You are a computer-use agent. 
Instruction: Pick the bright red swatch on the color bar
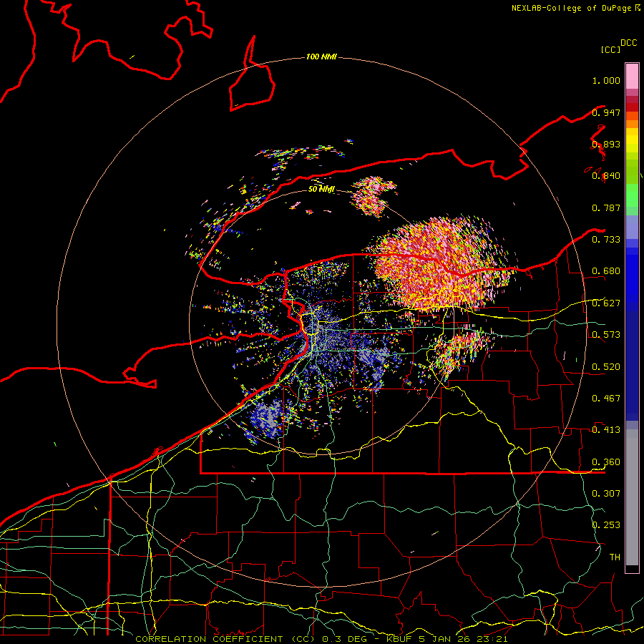click(632, 107)
